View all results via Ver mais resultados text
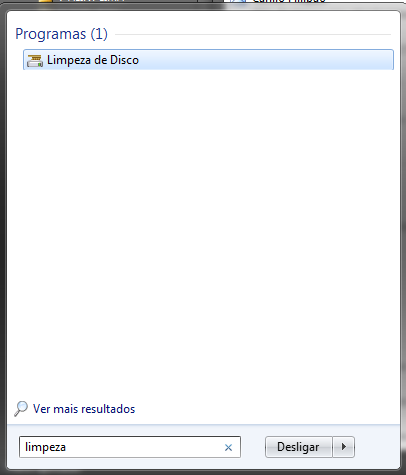 pos(84,409)
